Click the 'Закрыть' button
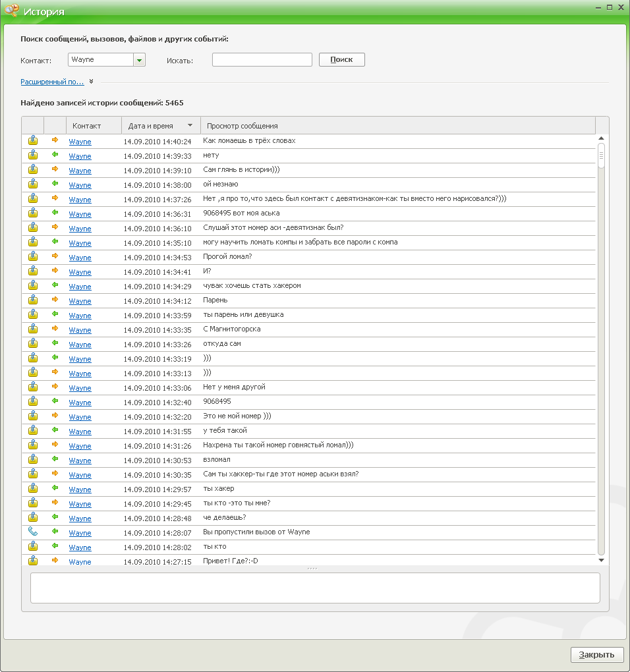 [596, 655]
